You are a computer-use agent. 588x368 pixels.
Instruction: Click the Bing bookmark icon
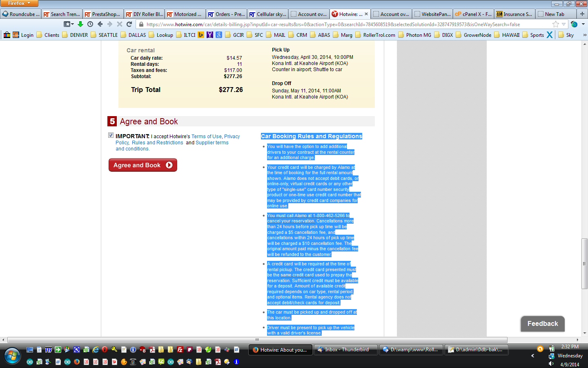tap(201, 35)
